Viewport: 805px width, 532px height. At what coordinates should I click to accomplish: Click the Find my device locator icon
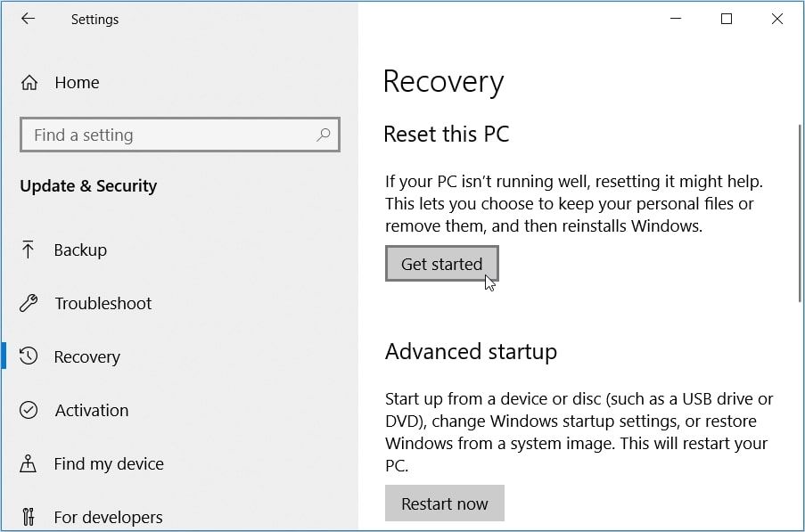pos(28,463)
